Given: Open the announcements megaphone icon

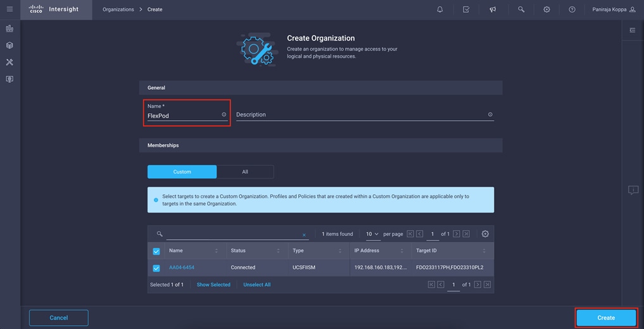Looking at the screenshot, I should [493, 9].
